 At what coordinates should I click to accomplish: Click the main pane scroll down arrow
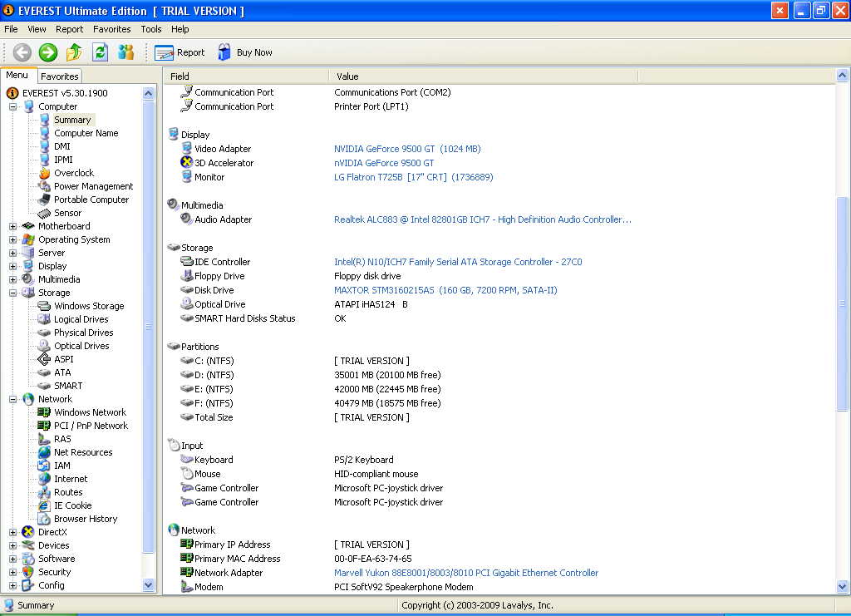(843, 586)
